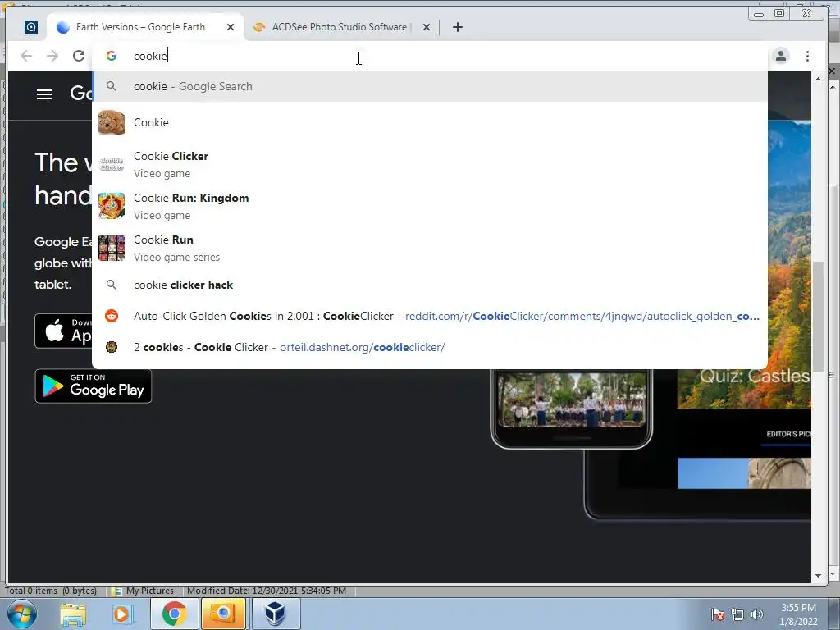Image resolution: width=840 pixels, height=630 pixels.
Task: Open the reddit Auto-Click Golden Cookies suggestion
Action: (x=430, y=316)
